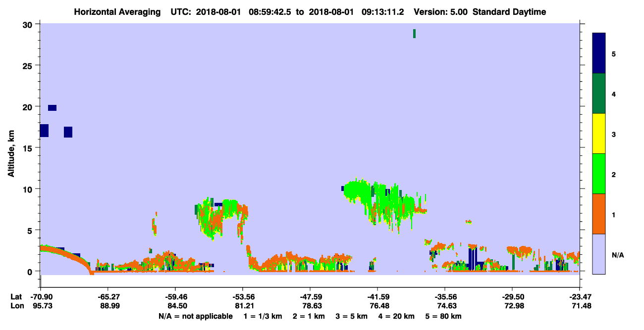Click the orange color bar segment labeled 1
644x330 pixels.
click(599, 214)
